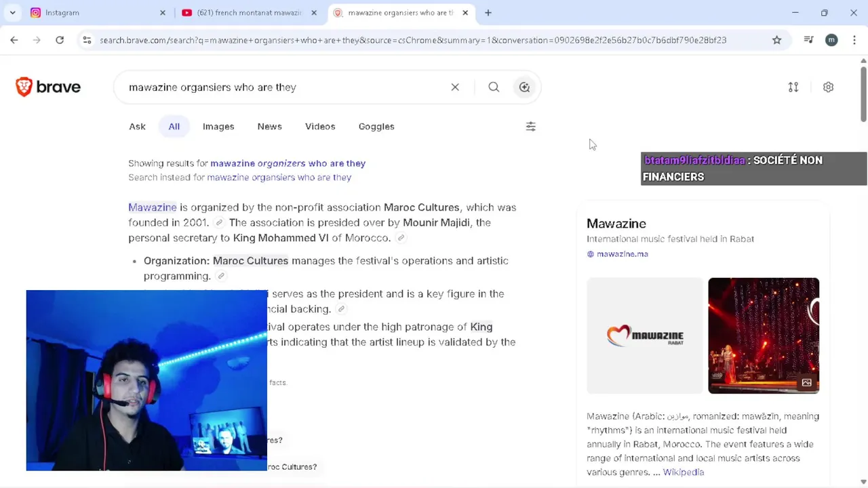Open corrected query mawazine organizers who are they
Viewport: 868px width, 488px height.
tap(288, 163)
